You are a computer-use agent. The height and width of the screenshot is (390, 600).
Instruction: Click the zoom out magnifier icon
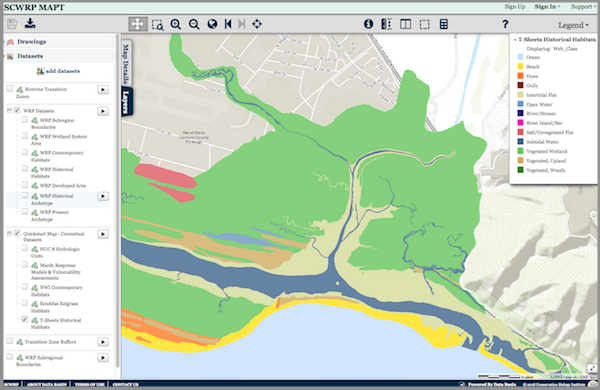click(x=194, y=24)
